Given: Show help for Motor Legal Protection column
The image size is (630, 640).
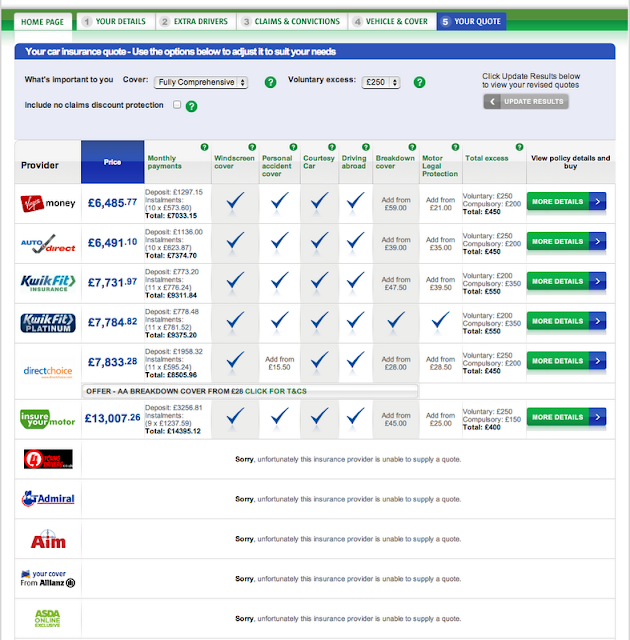Looking at the screenshot, I should click(x=455, y=147).
